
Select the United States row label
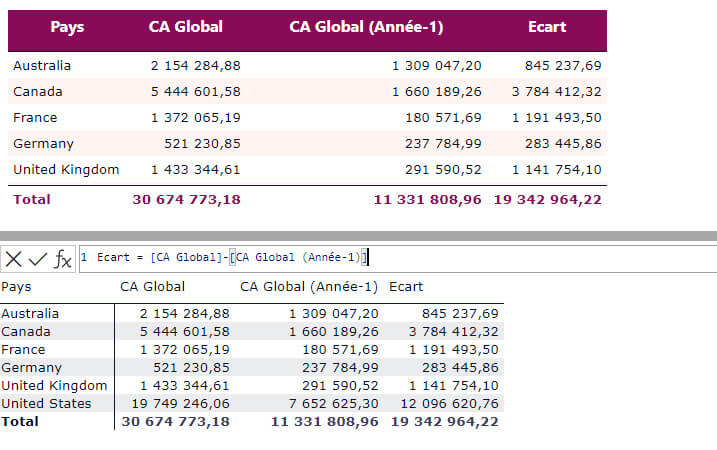(46, 403)
